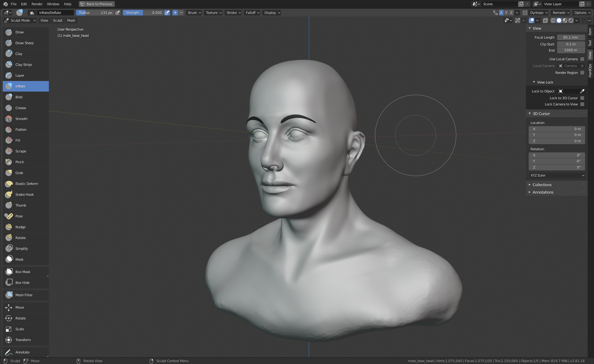Expand the Collections panel
This screenshot has height=364, width=594.
coord(542,185)
